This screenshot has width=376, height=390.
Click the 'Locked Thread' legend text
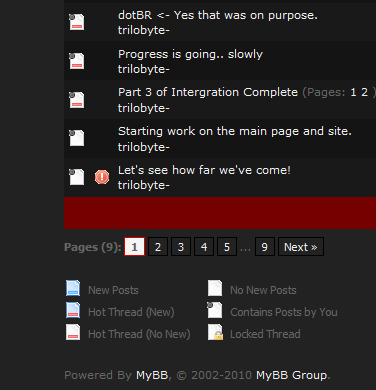pos(265,334)
